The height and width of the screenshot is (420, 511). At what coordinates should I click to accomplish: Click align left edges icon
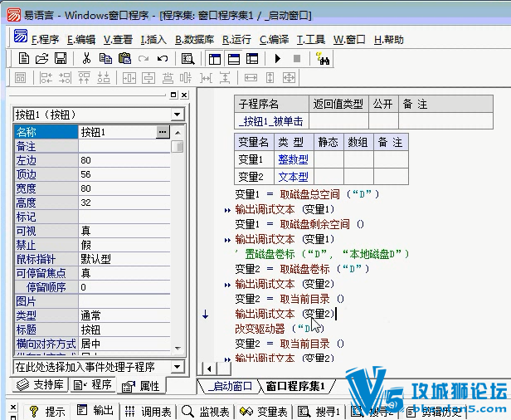pos(46,78)
